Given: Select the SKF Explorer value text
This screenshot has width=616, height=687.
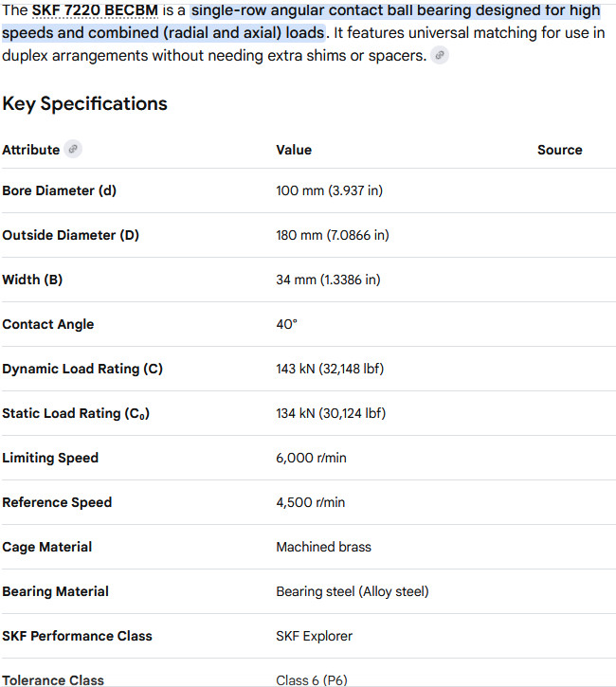Looking at the screenshot, I should pyautogui.click(x=314, y=636).
